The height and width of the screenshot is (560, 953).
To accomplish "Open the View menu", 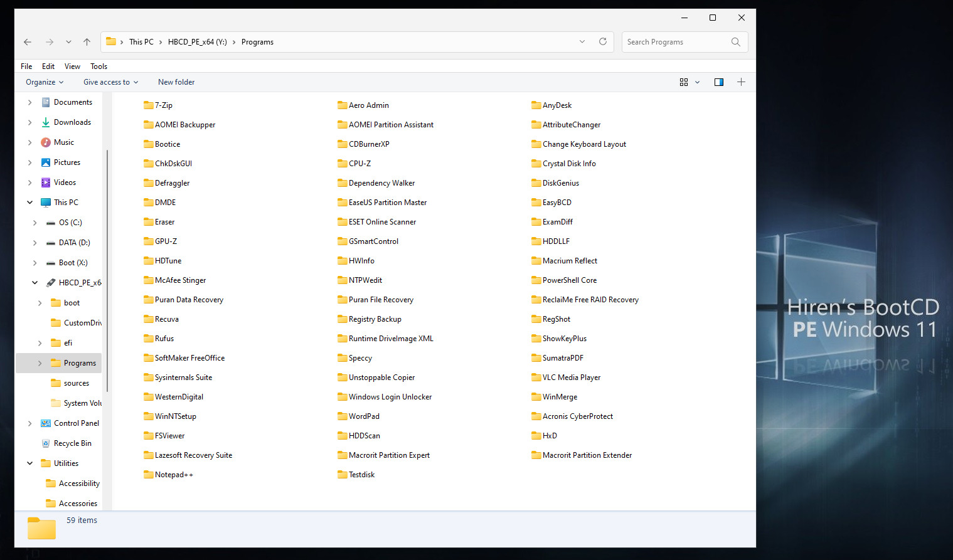I will tap(72, 66).
